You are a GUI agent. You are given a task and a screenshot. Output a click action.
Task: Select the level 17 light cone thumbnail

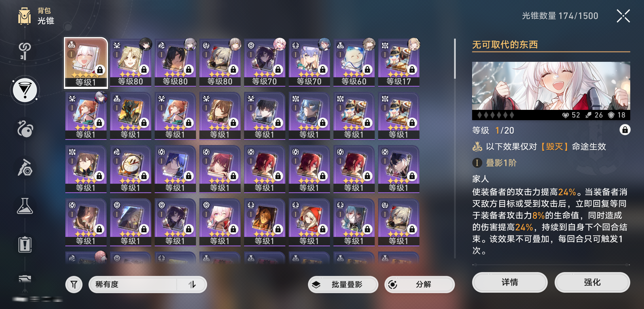pos(399,62)
